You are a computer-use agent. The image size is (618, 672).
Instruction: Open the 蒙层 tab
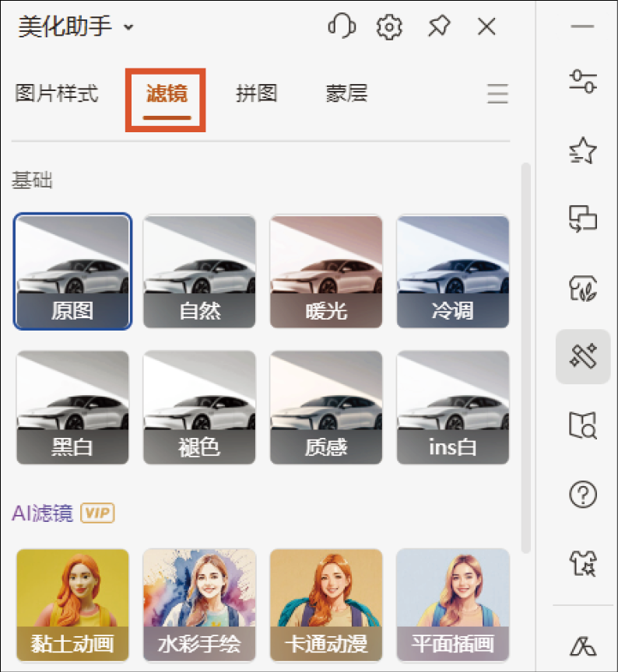pos(346,94)
